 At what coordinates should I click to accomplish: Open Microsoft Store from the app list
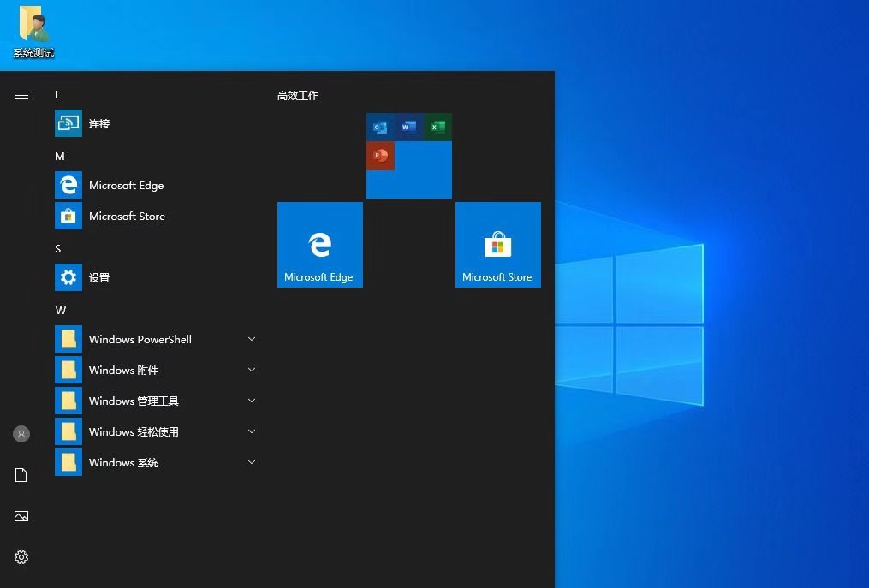tap(127, 216)
